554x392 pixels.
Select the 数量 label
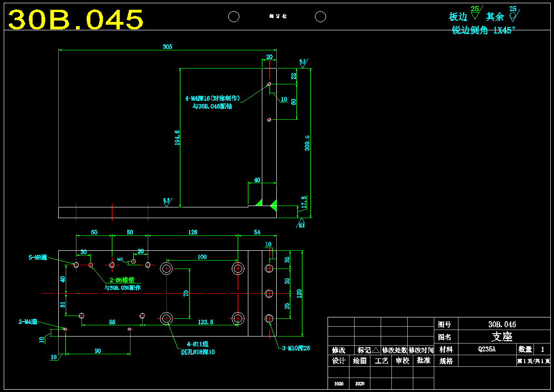click(x=526, y=350)
